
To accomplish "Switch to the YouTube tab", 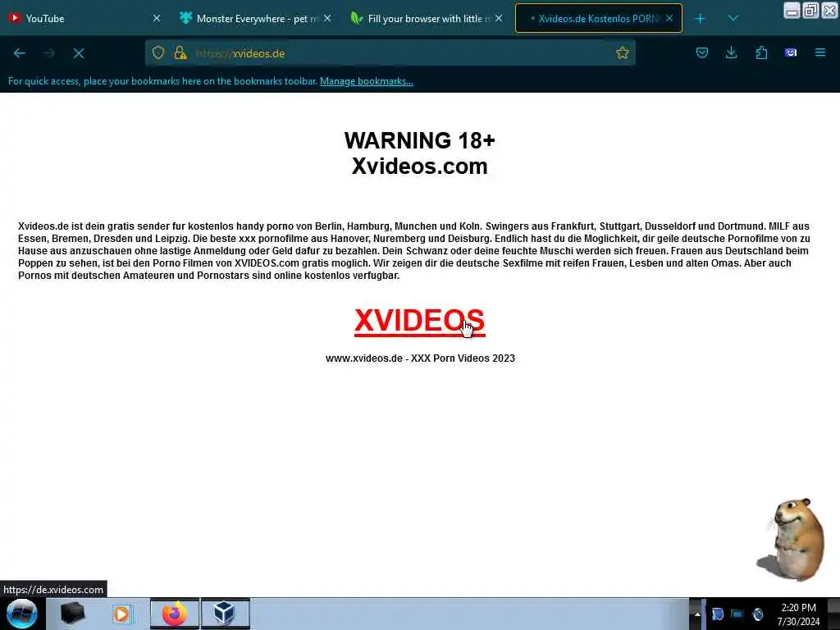I will (x=85, y=18).
